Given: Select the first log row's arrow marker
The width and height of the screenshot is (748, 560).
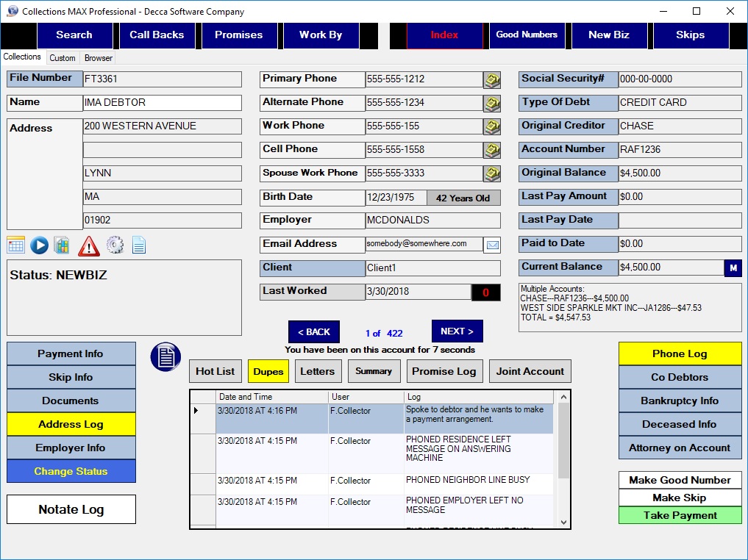Looking at the screenshot, I should coord(196,411).
